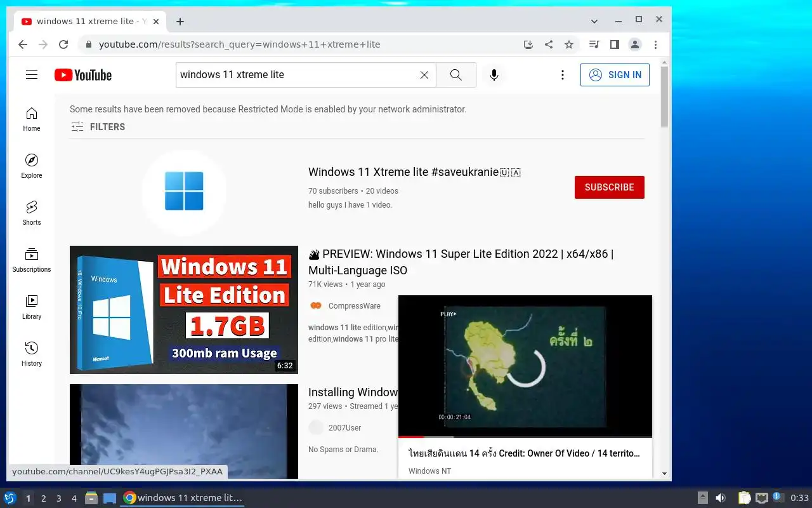Screen dimensions: 812x508
Task: Clear the search query with the X
Action: click(x=424, y=75)
